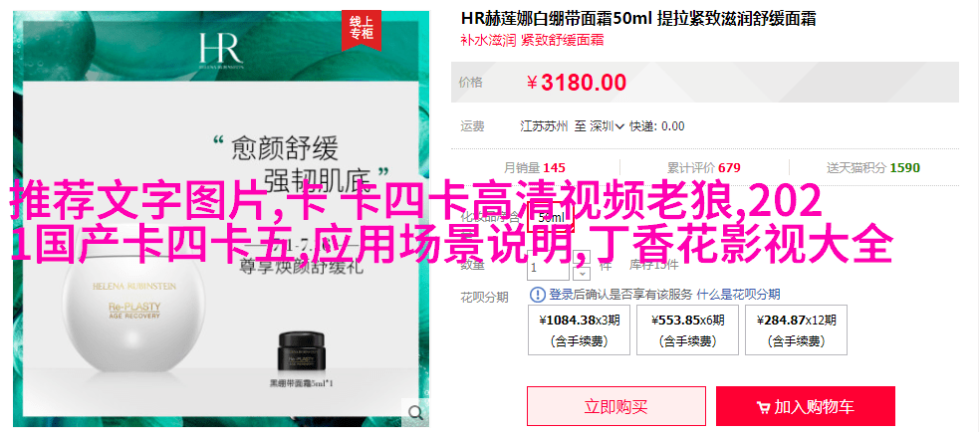Click the blue info icon beside 登录后确认
This screenshot has height=432, width=980.
click(537, 294)
